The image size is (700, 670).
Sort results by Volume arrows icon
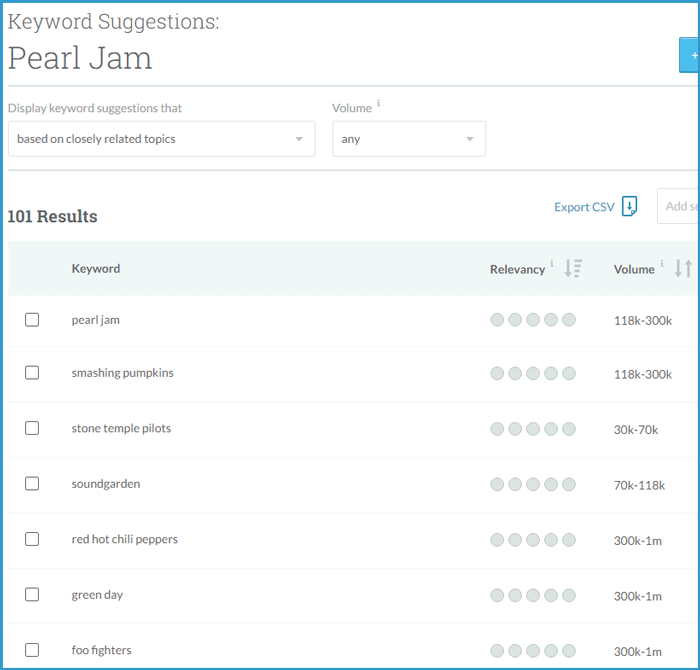(683, 268)
